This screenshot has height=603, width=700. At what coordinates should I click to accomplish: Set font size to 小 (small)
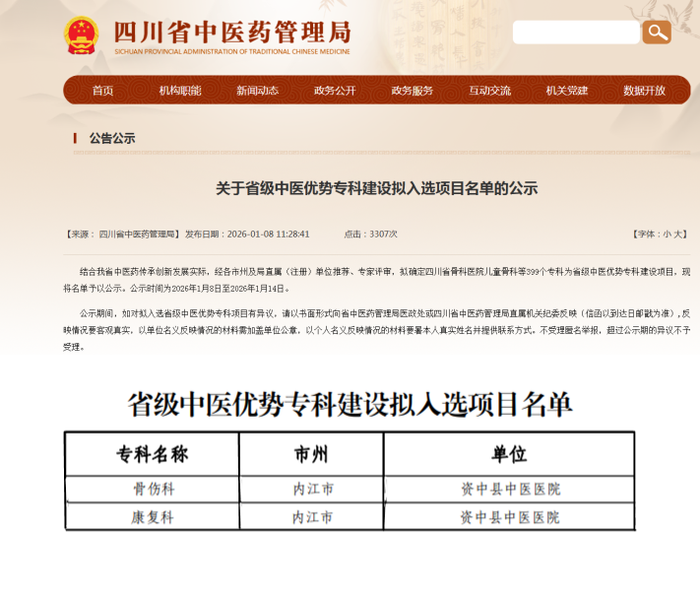(667, 234)
